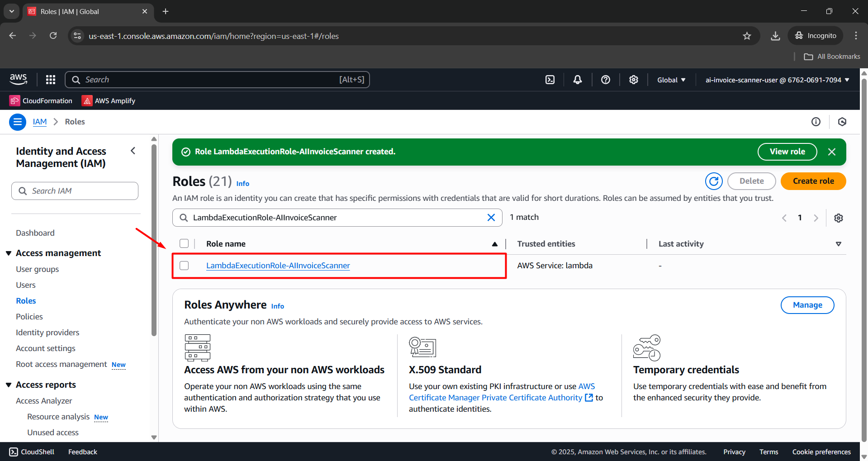Expand the ai-invoice-scanner-user account menu

tap(777, 80)
